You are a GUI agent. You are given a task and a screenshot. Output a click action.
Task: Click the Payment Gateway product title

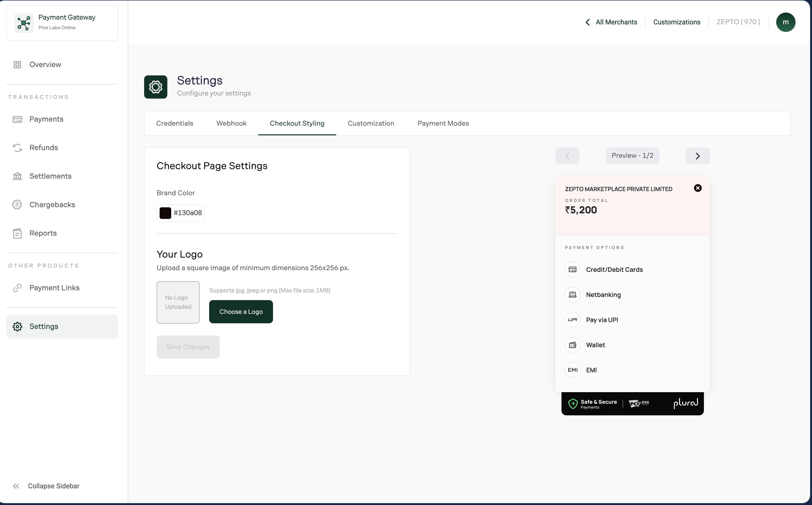point(67,17)
